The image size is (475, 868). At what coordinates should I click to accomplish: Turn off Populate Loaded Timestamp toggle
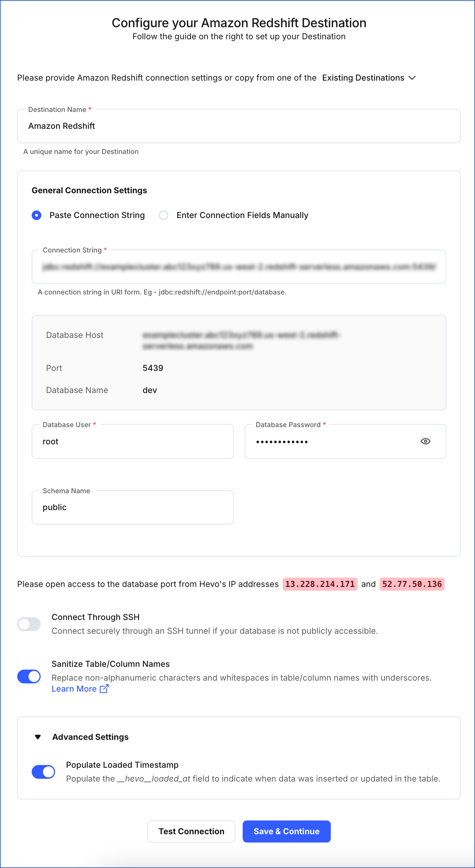(x=43, y=772)
